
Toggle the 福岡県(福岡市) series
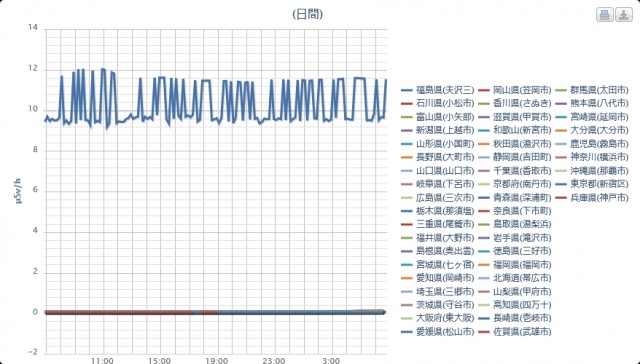[515, 265]
